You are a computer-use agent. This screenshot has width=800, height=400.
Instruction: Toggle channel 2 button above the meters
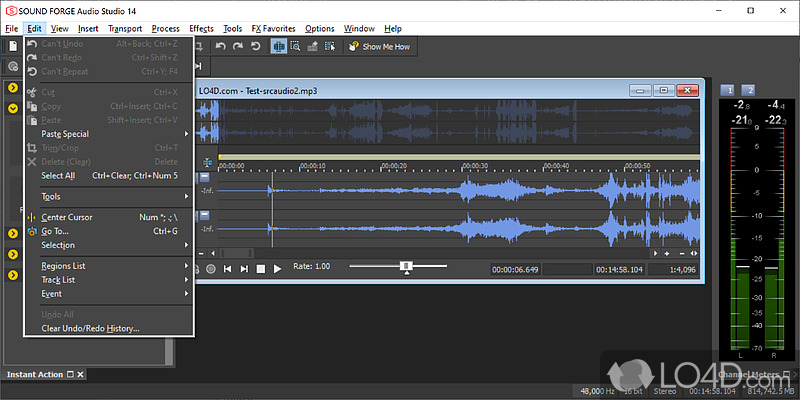(x=748, y=89)
